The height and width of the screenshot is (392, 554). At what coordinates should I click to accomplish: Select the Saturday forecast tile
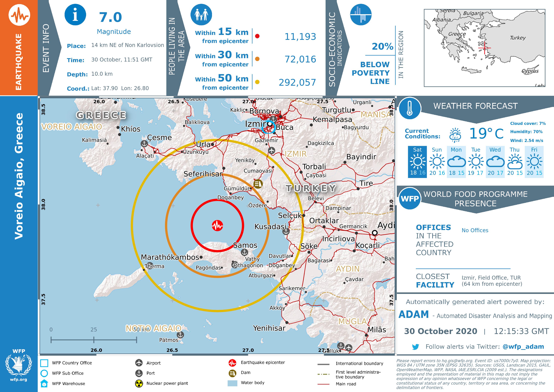(417, 162)
